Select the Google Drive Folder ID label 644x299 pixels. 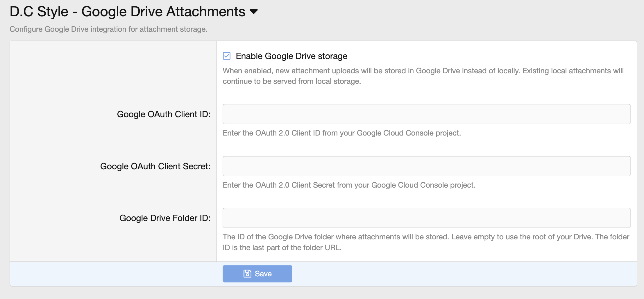(165, 218)
